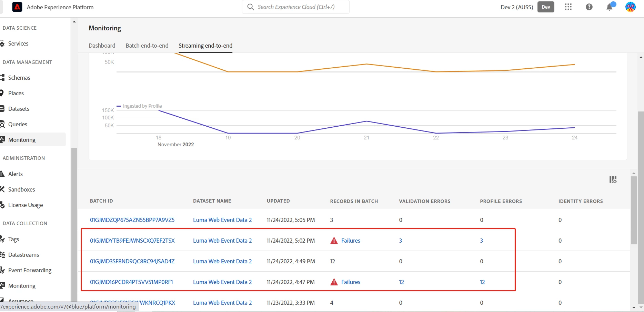Open License Usage in the sidebar
644x312 pixels.
[26, 205]
